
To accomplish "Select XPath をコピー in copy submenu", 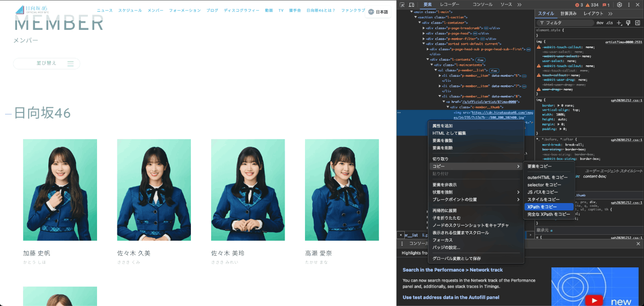I will [549, 207].
